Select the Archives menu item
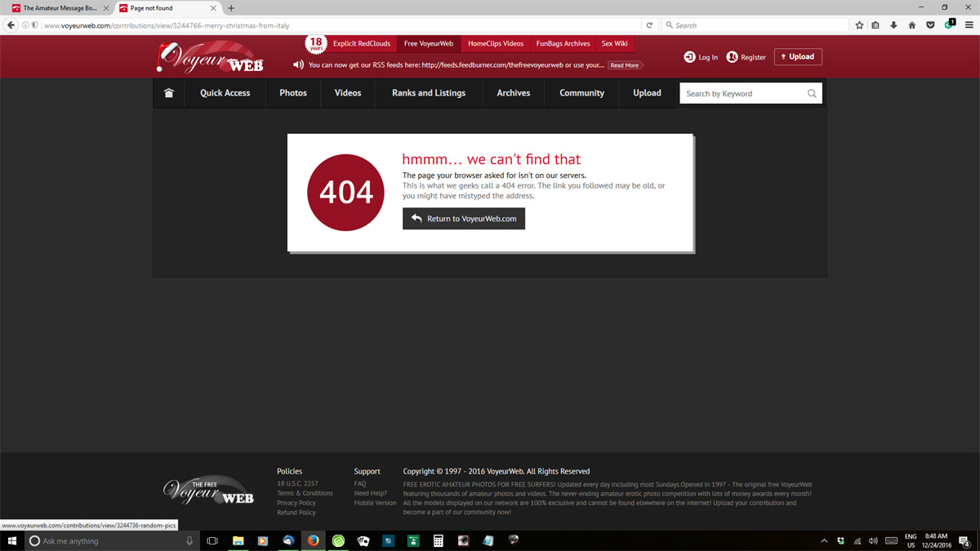 513,93
